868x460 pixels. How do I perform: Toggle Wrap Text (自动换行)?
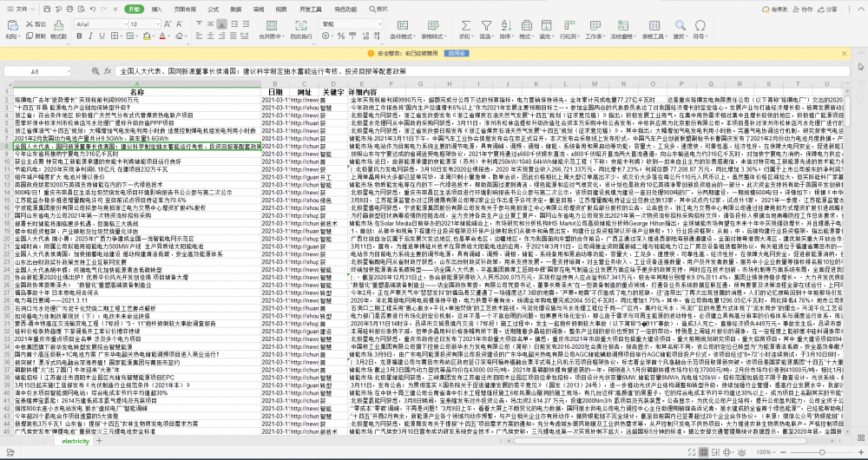pos(301,30)
